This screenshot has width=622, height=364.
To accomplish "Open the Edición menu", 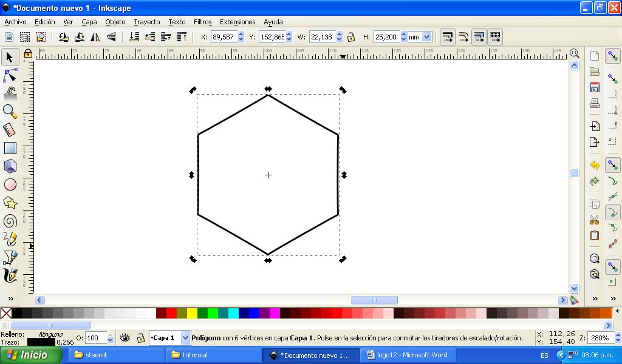I will click(45, 22).
